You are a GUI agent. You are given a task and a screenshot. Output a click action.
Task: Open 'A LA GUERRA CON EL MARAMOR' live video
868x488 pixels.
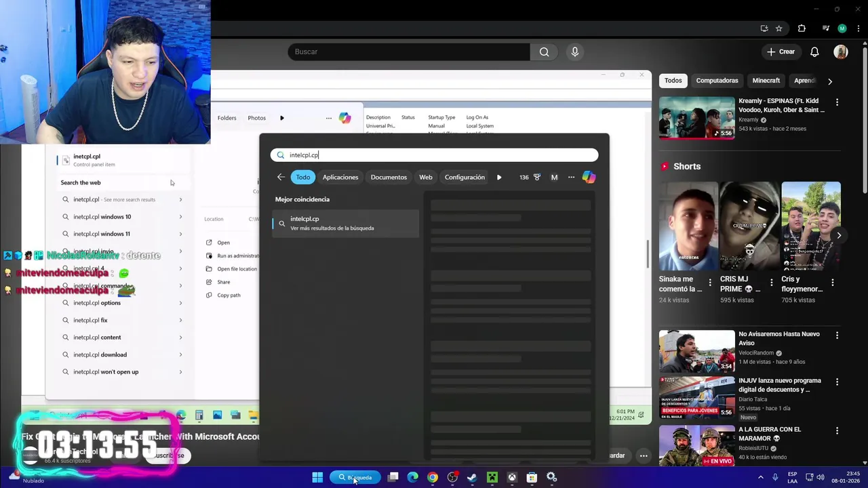[696, 445]
